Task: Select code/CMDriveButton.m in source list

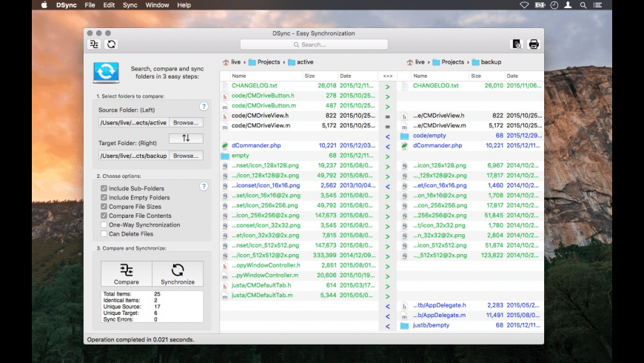Action: tap(299, 106)
